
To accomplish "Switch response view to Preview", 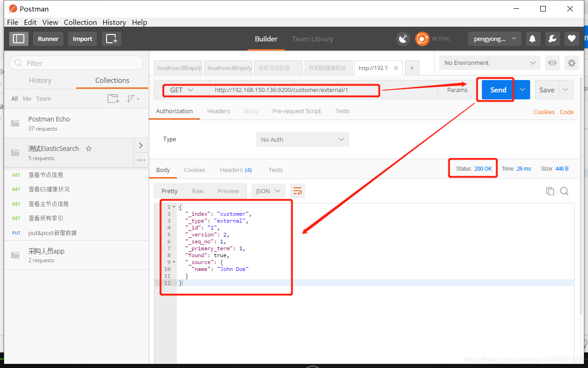I will 228,191.
